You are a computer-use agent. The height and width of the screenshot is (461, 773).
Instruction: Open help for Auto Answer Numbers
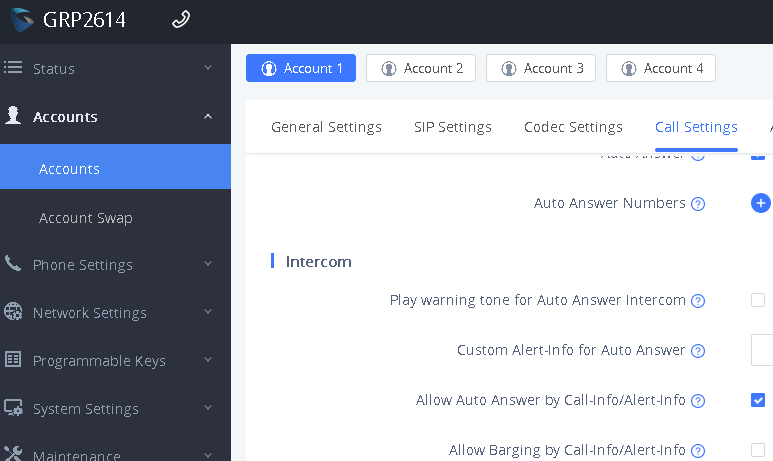[698, 204]
